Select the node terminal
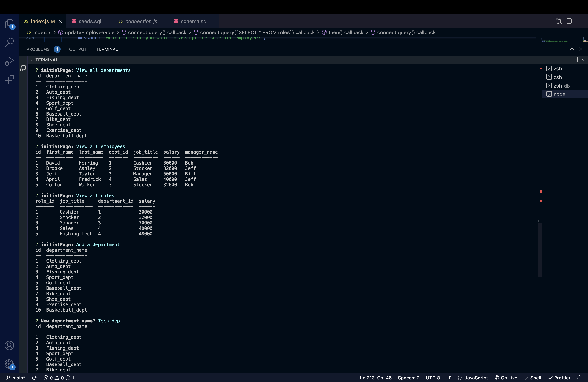This screenshot has width=588, height=382. coord(565,94)
